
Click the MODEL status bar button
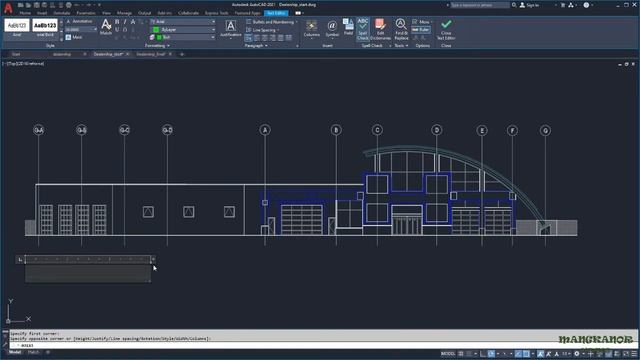pos(448,353)
